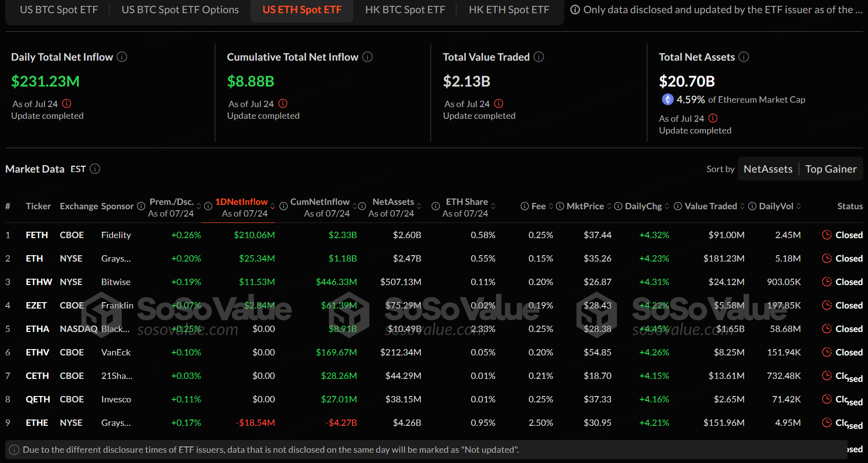Screen dimensions: 868x463
Task: Switch to HK BTC Spot ETF tab
Action: tap(405, 10)
